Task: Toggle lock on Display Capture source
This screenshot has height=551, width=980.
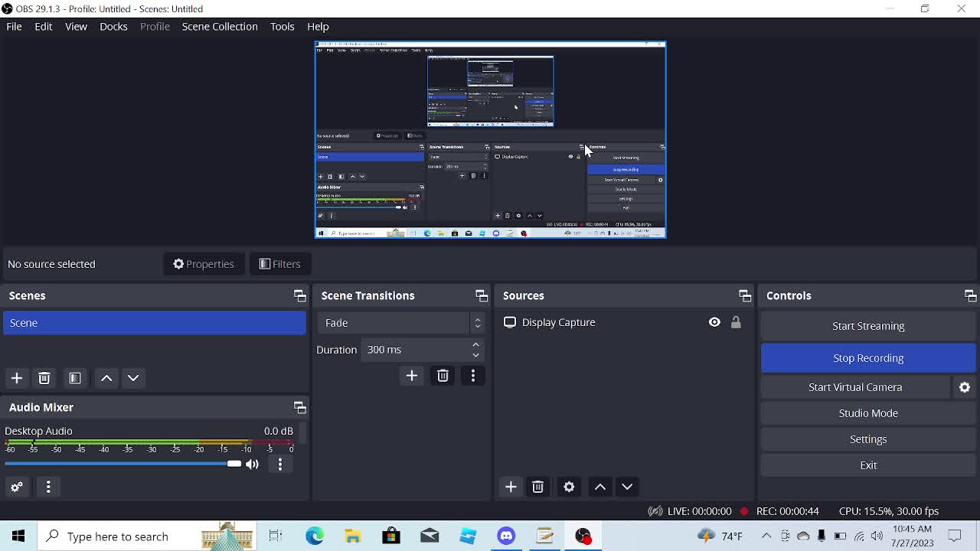Action: point(736,322)
